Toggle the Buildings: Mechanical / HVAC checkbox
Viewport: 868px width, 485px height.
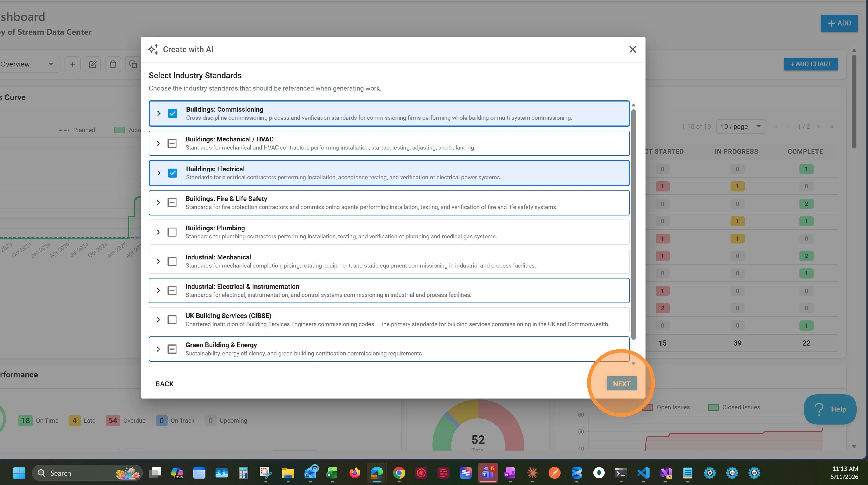pos(172,143)
